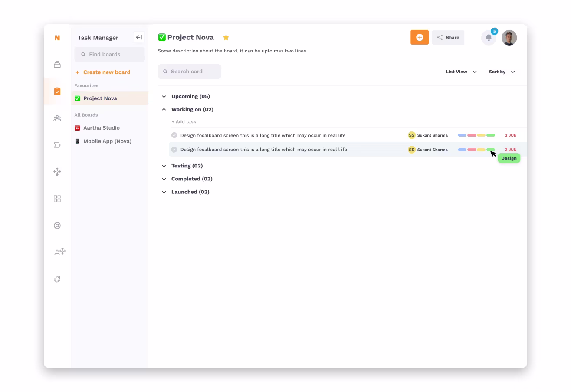Click the blue label on first task
This screenshot has height=392, width=571.
coord(462,135)
